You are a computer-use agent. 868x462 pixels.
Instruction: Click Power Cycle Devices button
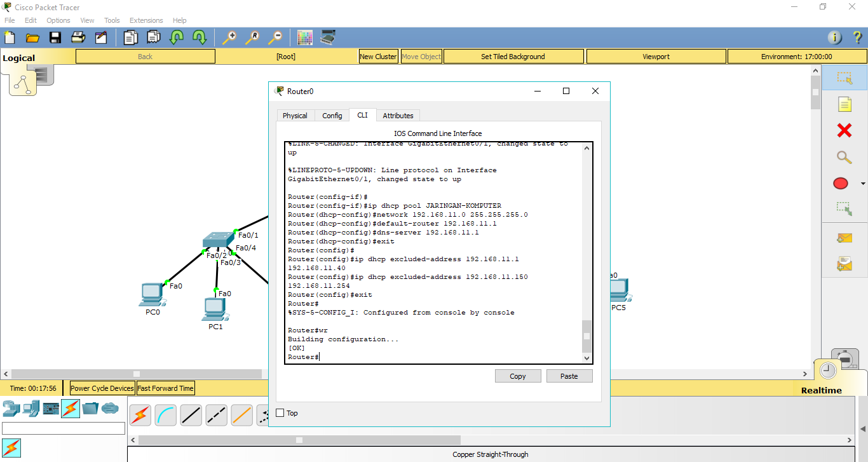pos(102,388)
